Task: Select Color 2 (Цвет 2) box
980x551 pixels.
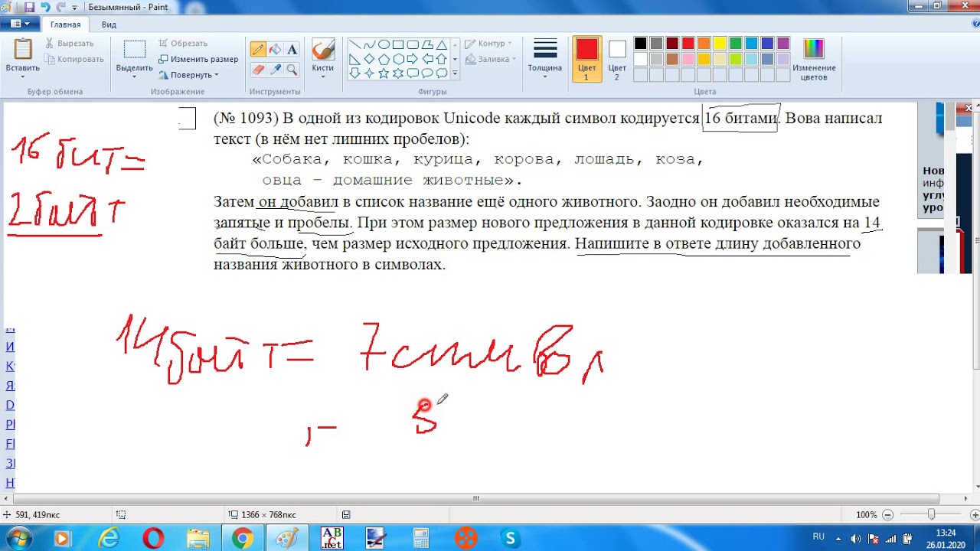Action: (x=617, y=58)
